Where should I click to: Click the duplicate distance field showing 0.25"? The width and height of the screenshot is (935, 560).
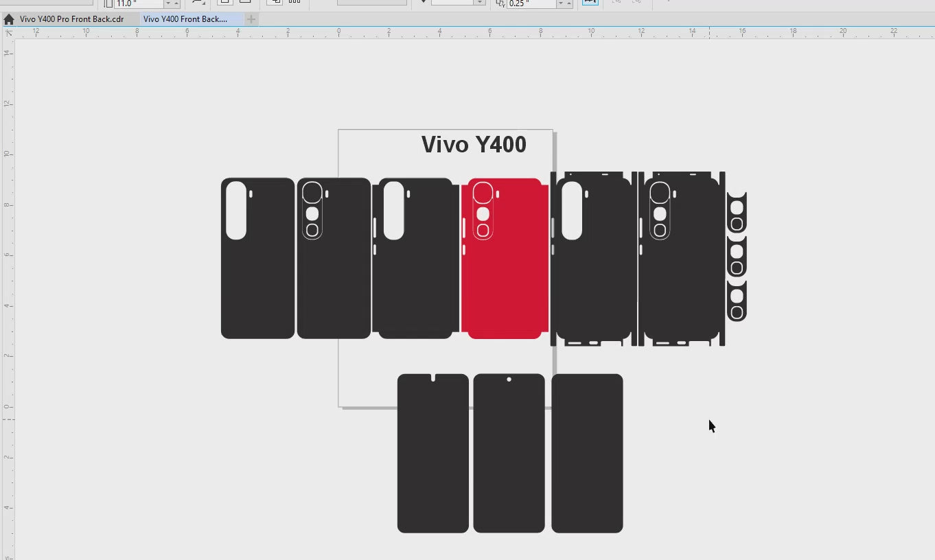(530, 3)
